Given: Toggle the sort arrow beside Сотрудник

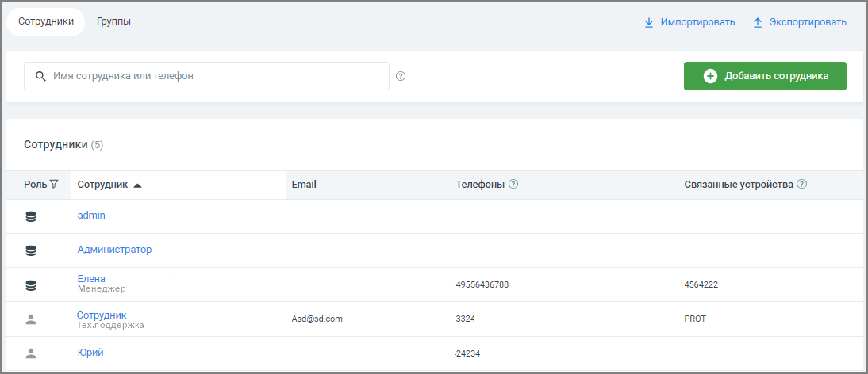Looking at the screenshot, I should click(x=137, y=185).
